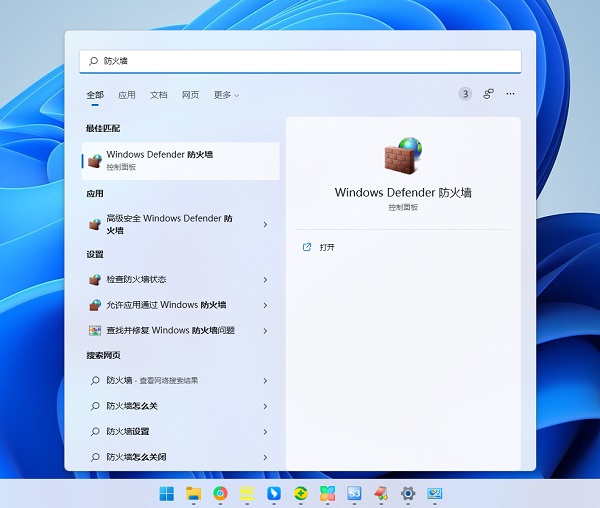Open Windows Start button in taskbar
Image resolution: width=600 pixels, height=508 pixels.
pos(166,493)
